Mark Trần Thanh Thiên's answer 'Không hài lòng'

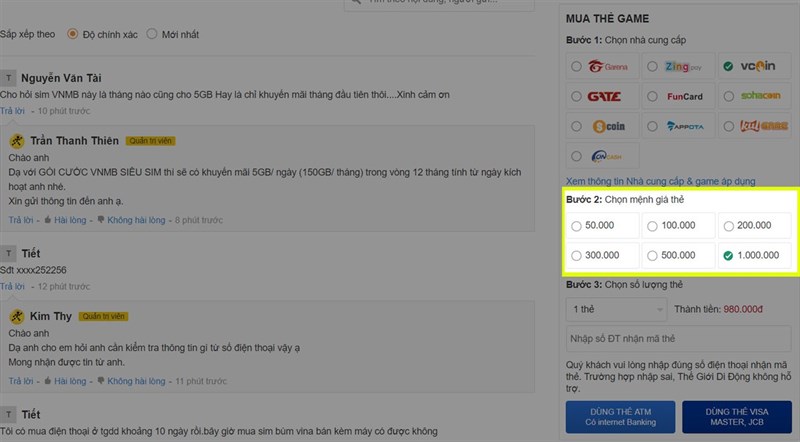click(131, 220)
